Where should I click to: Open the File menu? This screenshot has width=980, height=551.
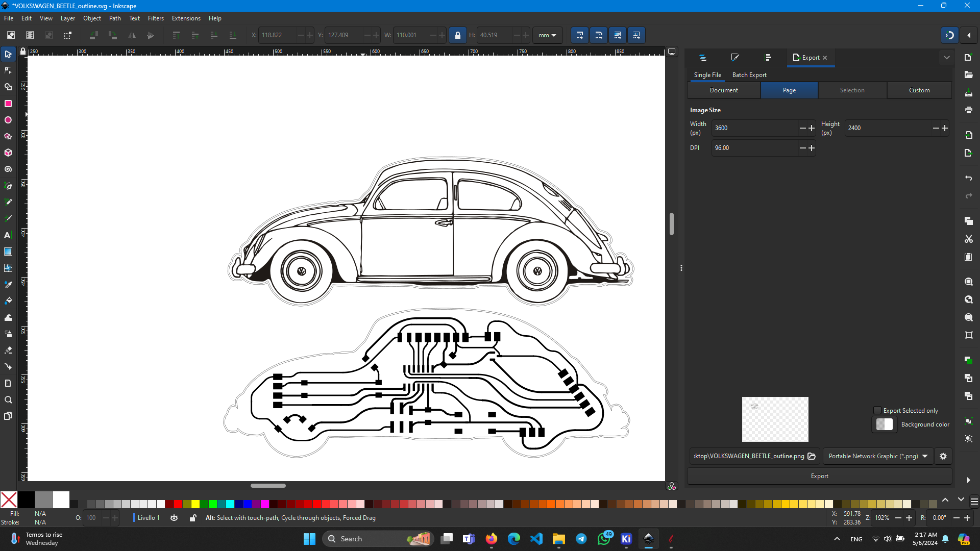9,18
